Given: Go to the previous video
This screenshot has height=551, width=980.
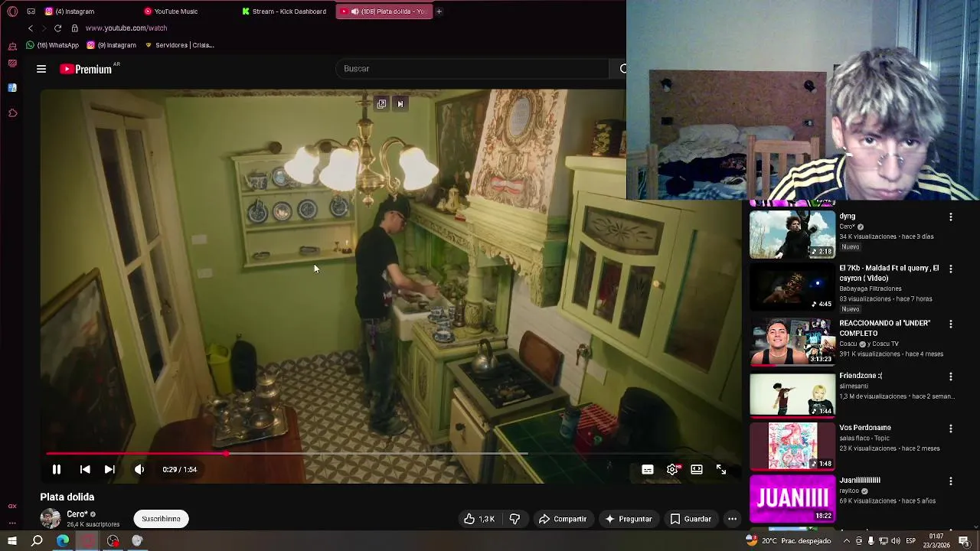Looking at the screenshot, I should [85, 469].
